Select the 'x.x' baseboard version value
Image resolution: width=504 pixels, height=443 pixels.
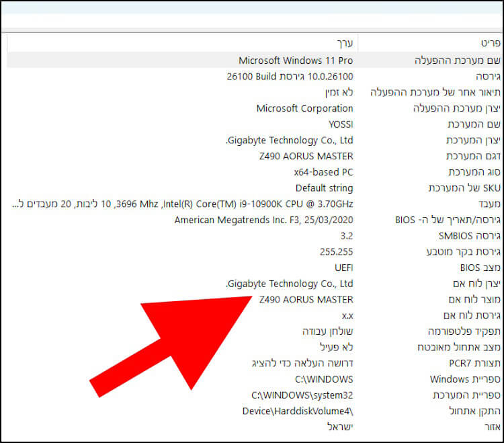(x=347, y=317)
